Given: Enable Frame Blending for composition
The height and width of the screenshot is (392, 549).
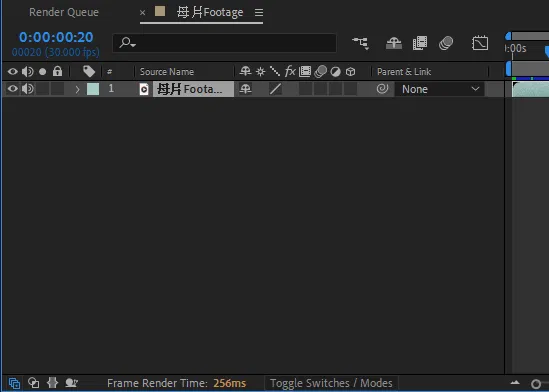Looking at the screenshot, I should (x=420, y=43).
